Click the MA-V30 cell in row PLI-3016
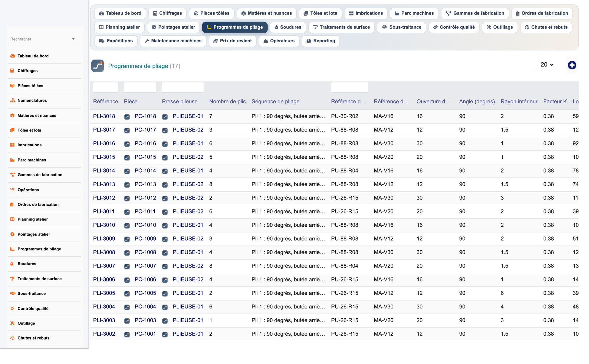 (383, 143)
